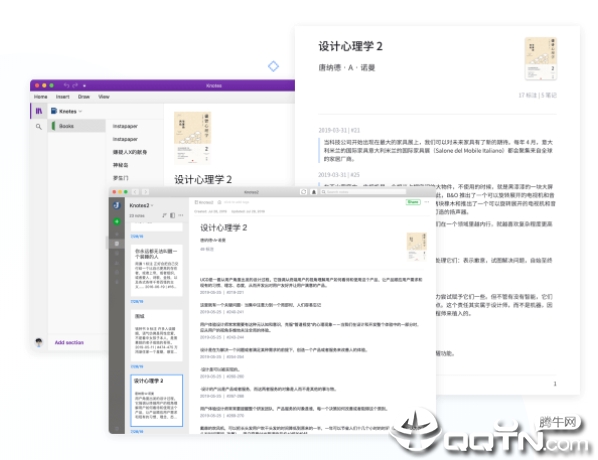Viewport: 598px width, 460px height.
Task: Click the note title 设计心理学 2 in Evernote
Action: 223,228
